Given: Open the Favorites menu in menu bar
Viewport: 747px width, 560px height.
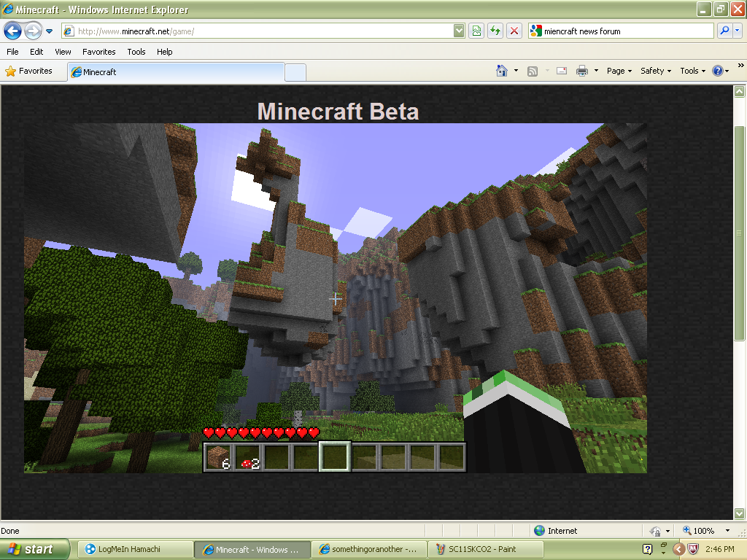Looking at the screenshot, I should (x=99, y=52).
